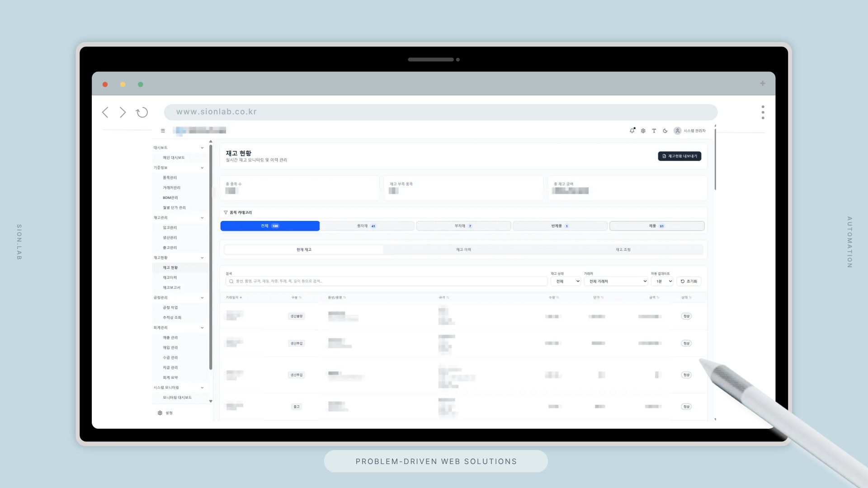
Task: Click the browser reload icon
Action: (142, 112)
